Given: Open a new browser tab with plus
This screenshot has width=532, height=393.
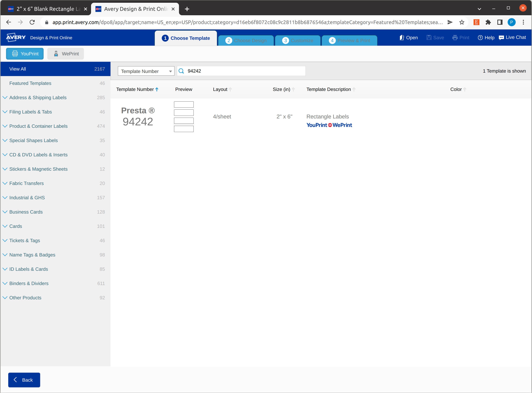Looking at the screenshot, I should click(187, 9).
